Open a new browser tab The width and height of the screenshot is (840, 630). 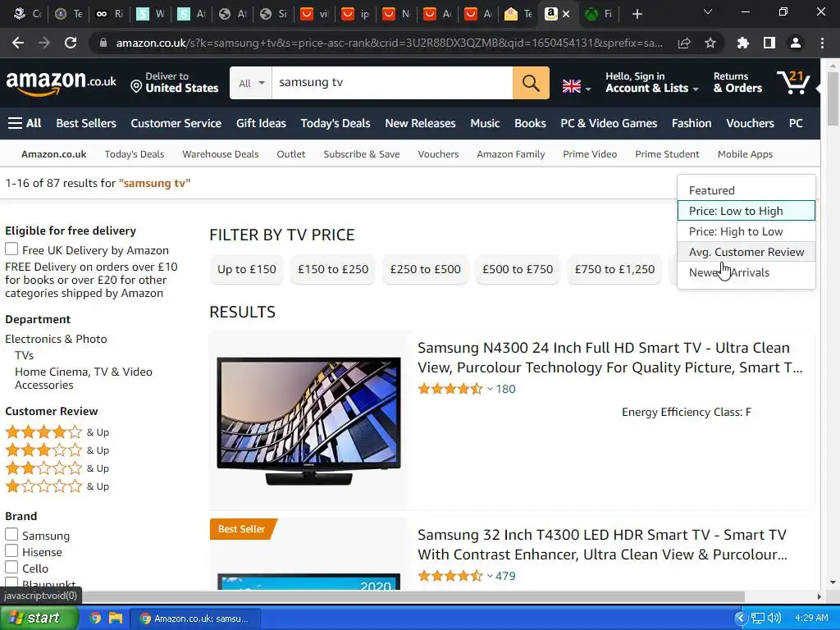[637, 14]
